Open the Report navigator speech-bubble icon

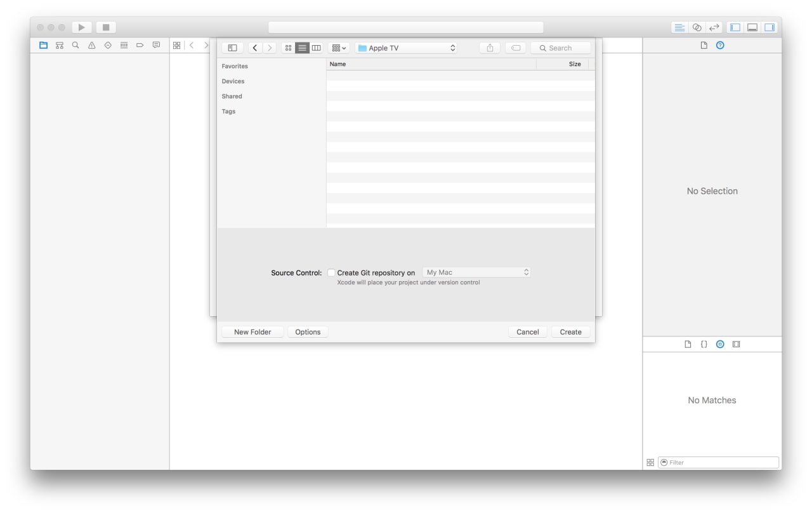click(x=156, y=45)
